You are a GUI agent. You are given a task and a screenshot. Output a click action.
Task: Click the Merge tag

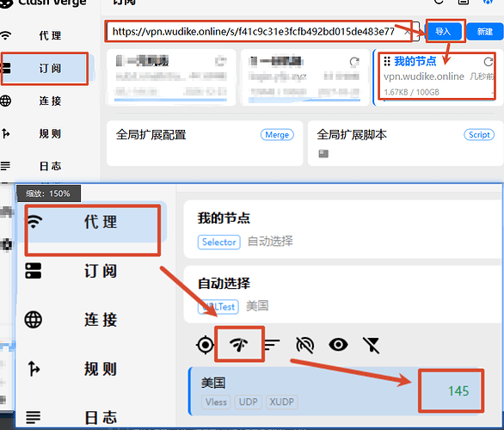(277, 135)
